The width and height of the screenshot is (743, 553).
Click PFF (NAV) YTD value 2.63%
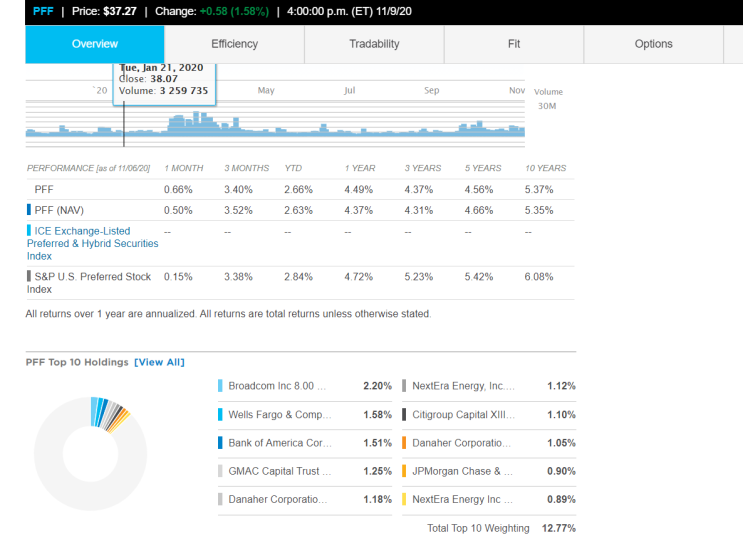click(298, 210)
